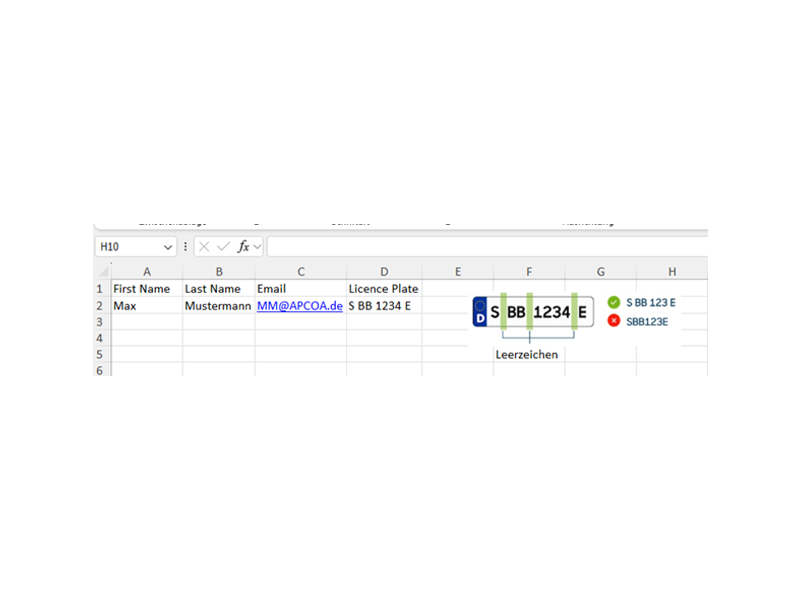800x600 pixels.
Task: Select column D header
Action: pyautogui.click(x=384, y=271)
